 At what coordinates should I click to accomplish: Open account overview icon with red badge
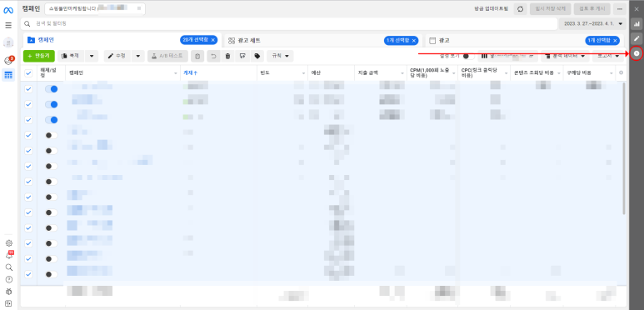(x=8, y=61)
